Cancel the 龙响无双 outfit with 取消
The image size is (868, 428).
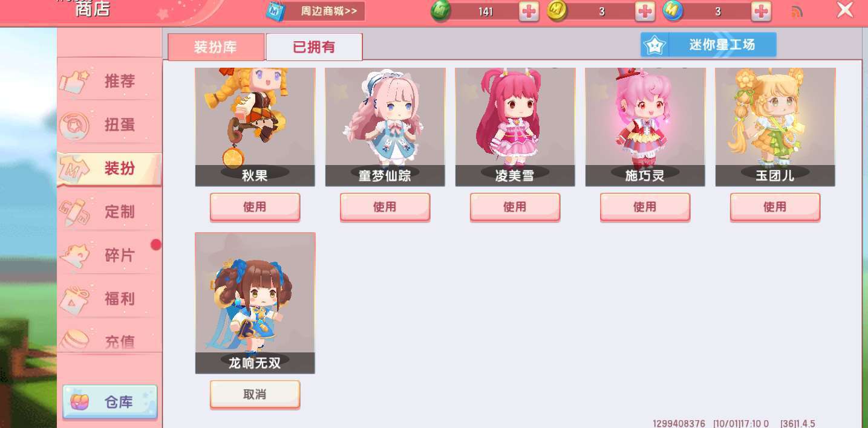click(255, 395)
